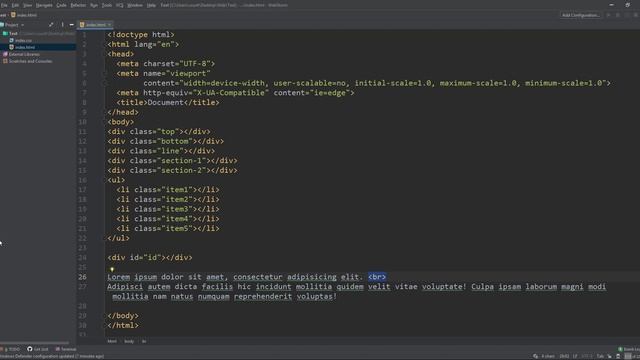Click the selected <br> tag on line 26
The height and width of the screenshot is (360, 640).
click(x=377, y=277)
